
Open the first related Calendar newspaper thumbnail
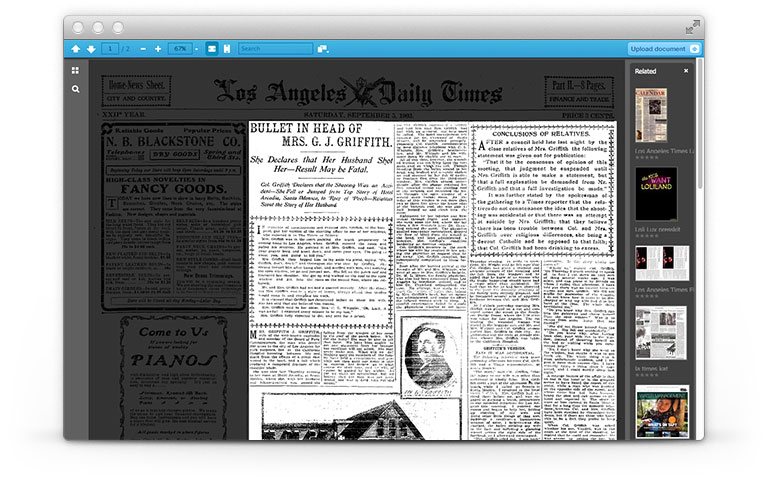pyautogui.click(x=651, y=115)
